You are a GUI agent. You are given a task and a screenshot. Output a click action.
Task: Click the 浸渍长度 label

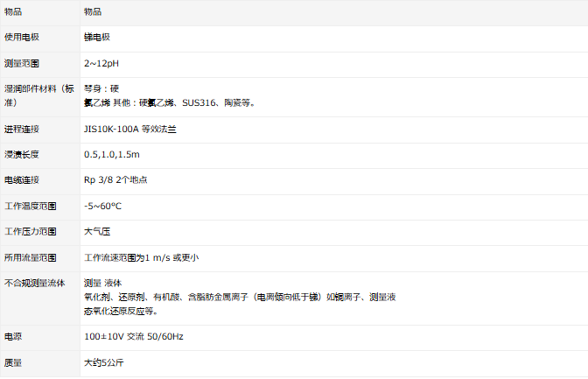coord(22,155)
